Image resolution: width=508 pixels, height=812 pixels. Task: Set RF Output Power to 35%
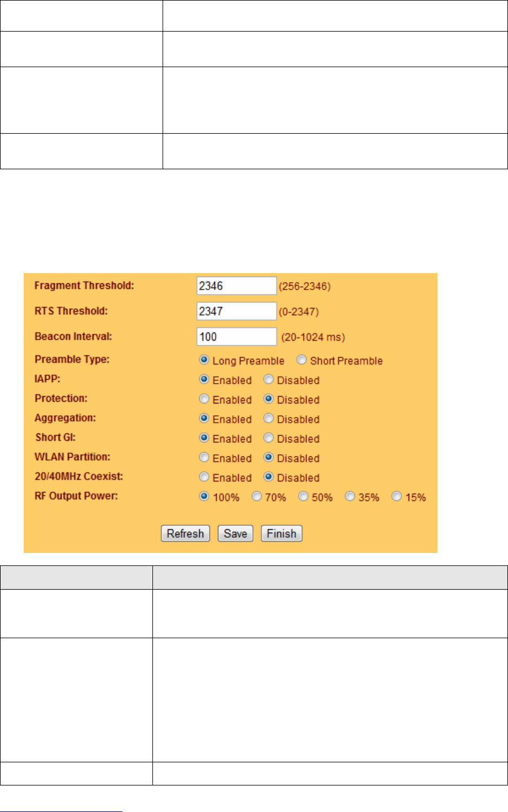click(350, 497)
